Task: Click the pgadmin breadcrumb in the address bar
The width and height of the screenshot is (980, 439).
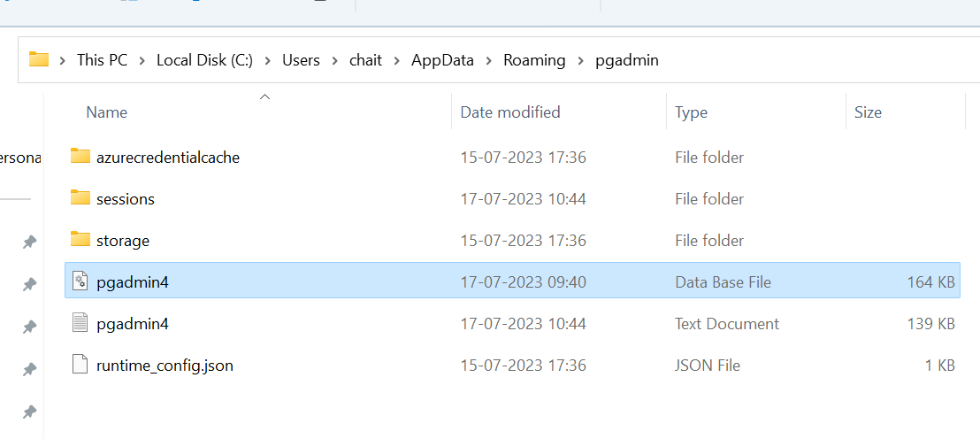Action: [629, 60]
